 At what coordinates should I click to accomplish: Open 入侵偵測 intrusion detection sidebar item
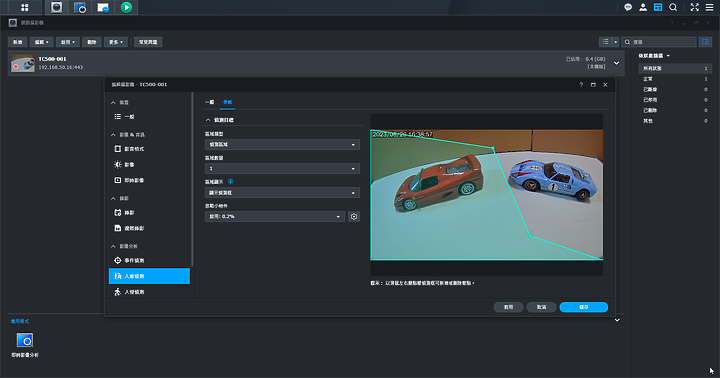tap(149, 292)
